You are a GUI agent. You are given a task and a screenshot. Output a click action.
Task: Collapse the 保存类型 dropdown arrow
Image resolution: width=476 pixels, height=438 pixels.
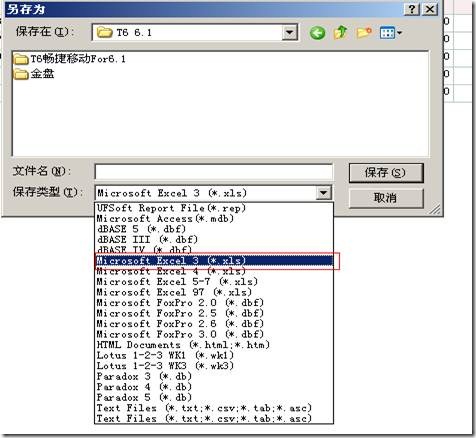(x=323, y=193)
